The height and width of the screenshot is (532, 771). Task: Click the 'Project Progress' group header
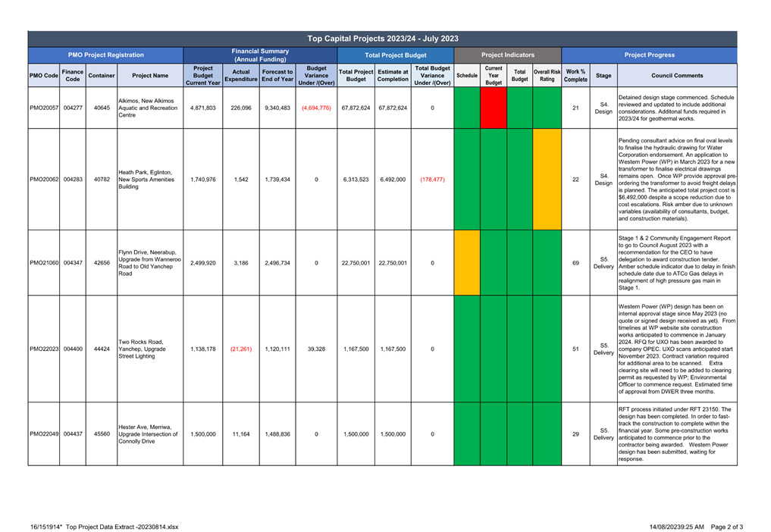[x=649, y=55]
